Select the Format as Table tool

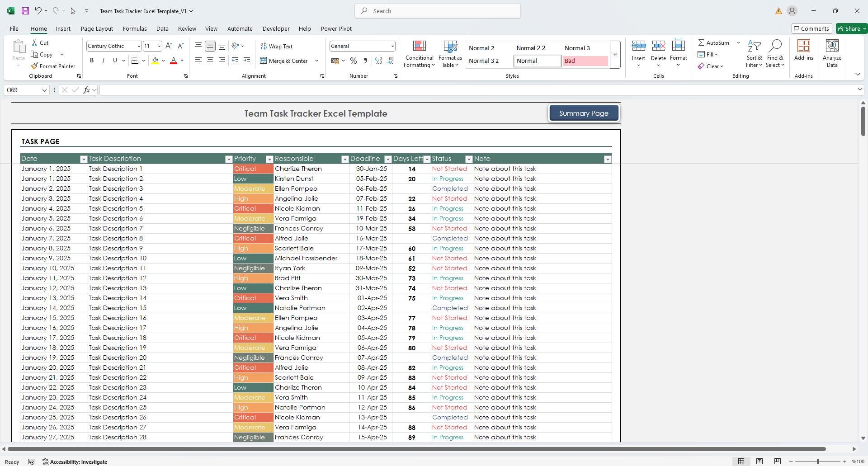point(449,53)
